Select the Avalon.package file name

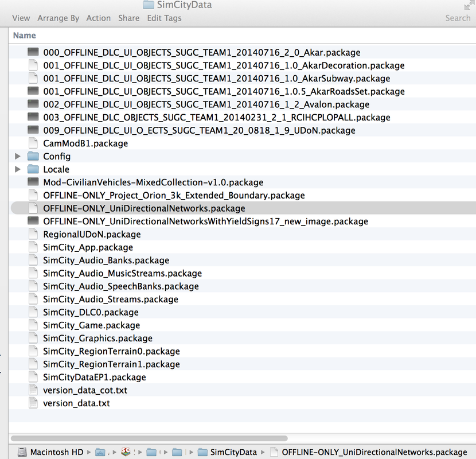[206, 104]
